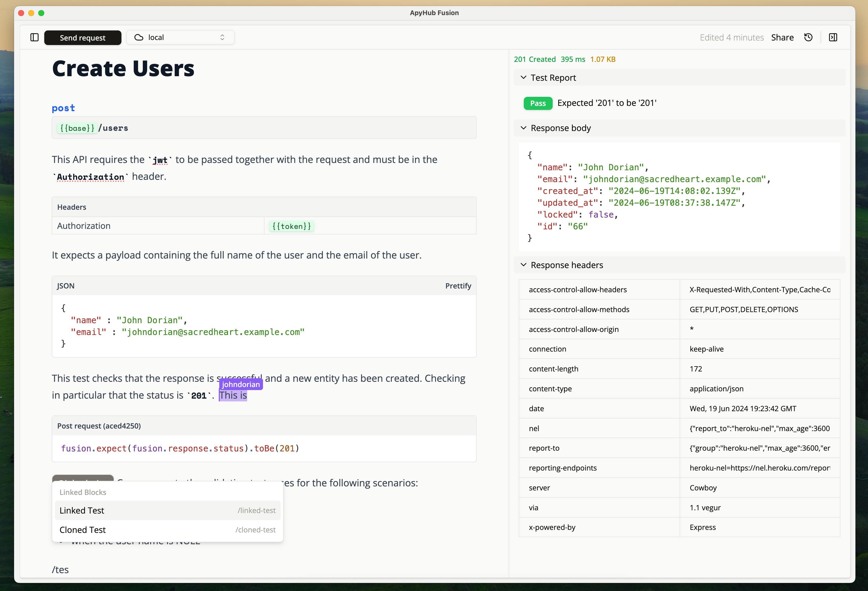
Task: Click the johndorian collaborator cursor tag
Action: (x=241, y=385)
